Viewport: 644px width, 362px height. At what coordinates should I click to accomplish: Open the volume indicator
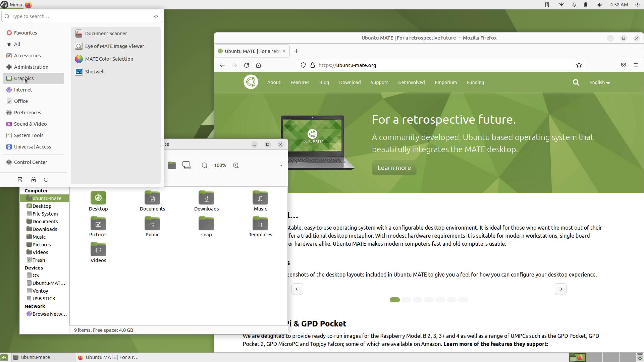click(599, 5)
